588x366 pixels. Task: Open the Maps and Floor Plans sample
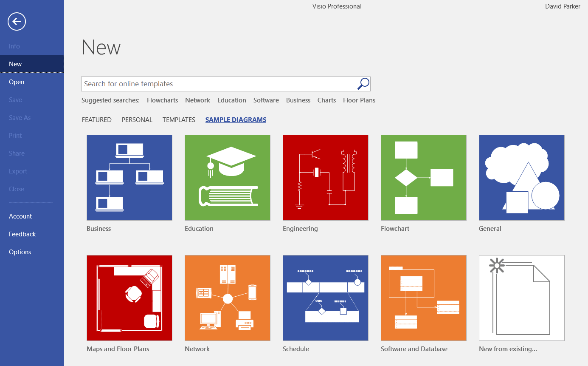click(129, 298)
